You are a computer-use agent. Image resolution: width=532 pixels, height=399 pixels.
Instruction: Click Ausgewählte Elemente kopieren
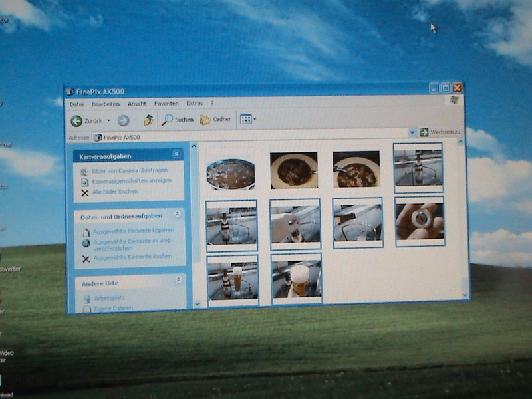pos(134,231)
